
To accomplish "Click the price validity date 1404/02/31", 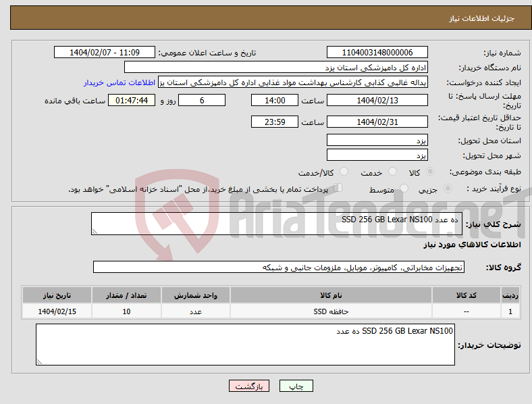I will (377, 122).
